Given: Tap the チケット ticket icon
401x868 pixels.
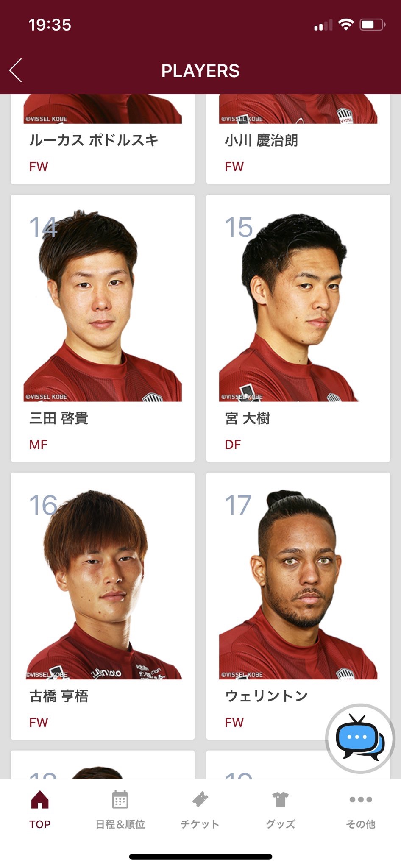Looking at the screenshot, I should pyautogui.click(x=200, y=800).
